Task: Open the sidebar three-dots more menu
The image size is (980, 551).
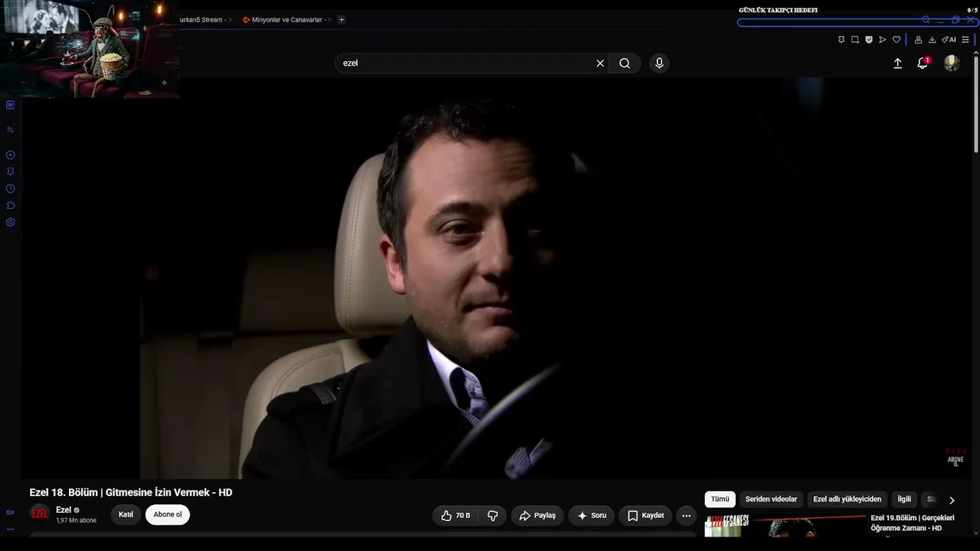Action: (10, 529)
